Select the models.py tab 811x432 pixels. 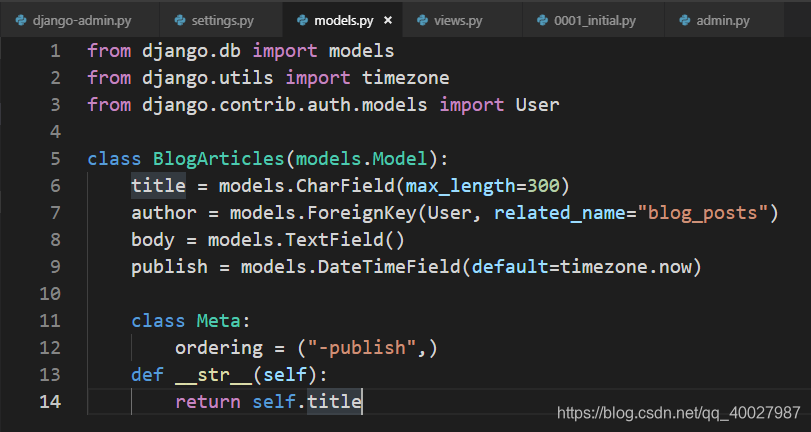click(342, 21)
